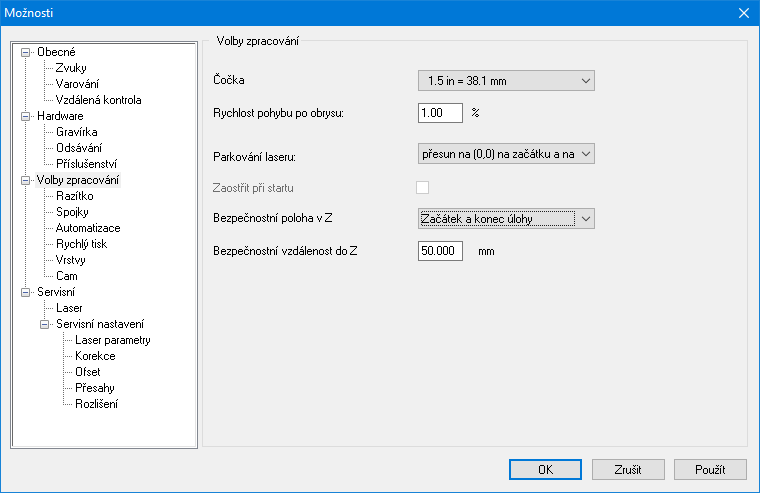Close the Možnosti dialog window
Viewport: 760px width, 493px height.
(743, 13)
